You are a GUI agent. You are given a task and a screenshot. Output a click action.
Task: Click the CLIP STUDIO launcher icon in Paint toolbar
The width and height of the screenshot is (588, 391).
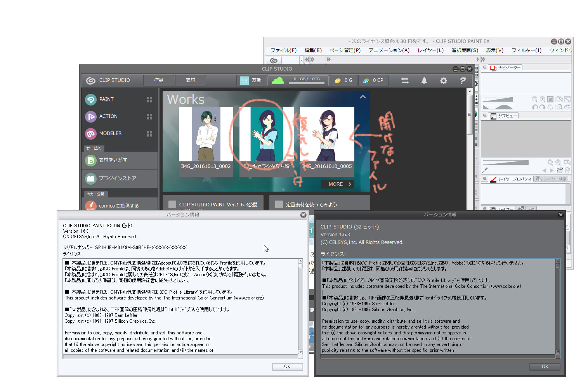pyautogui.click(x=274, y=60)
